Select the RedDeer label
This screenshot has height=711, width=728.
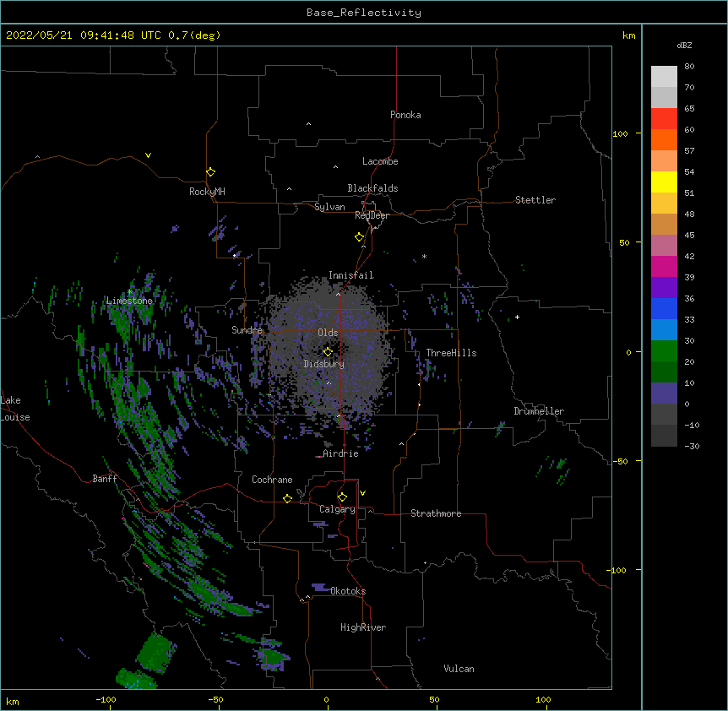[x=372, y=215]
